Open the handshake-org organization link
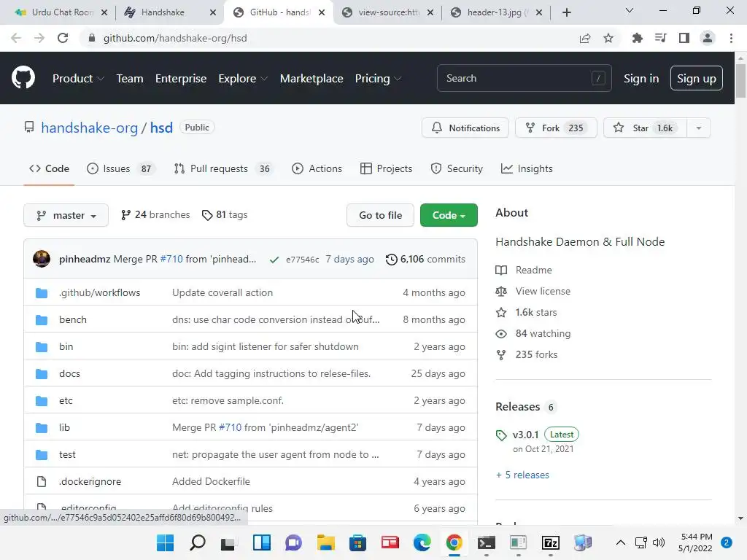Screen dimensions: 747x560 tap(90, 128)
